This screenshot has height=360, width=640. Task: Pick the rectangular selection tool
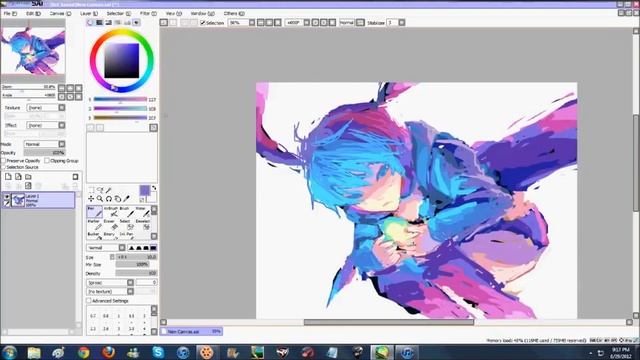click(x=91, y=190)
